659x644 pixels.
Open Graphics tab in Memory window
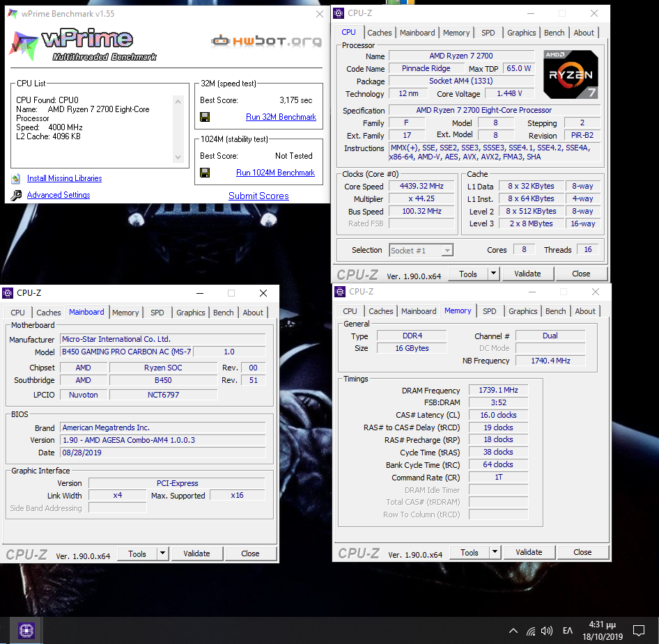(x=523, y=311)
